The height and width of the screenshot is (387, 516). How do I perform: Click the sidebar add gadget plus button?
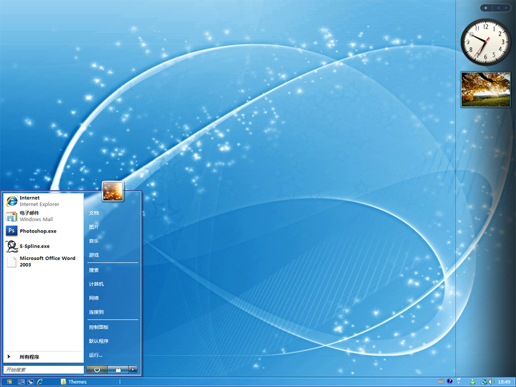(486, 8)
